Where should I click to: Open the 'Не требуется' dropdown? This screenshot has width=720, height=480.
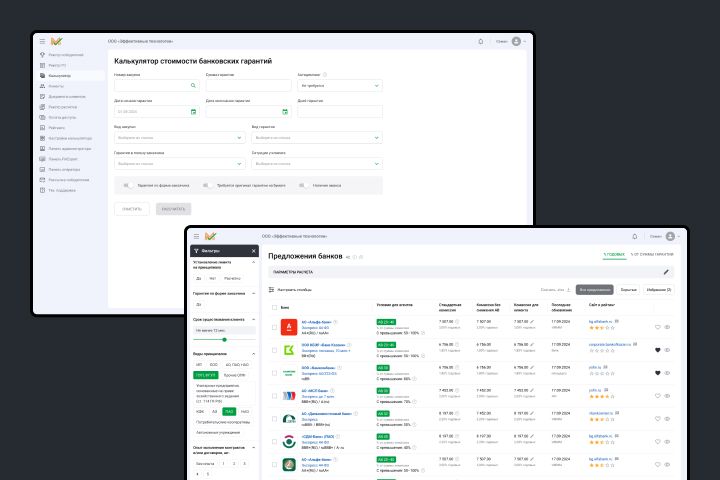point(340,85)
